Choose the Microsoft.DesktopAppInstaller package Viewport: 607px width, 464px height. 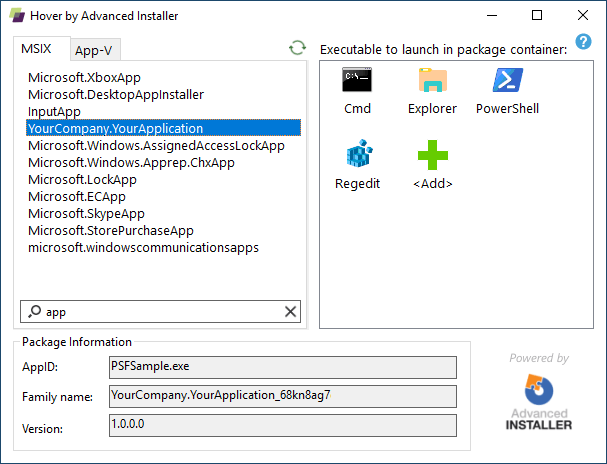point(116,94)
